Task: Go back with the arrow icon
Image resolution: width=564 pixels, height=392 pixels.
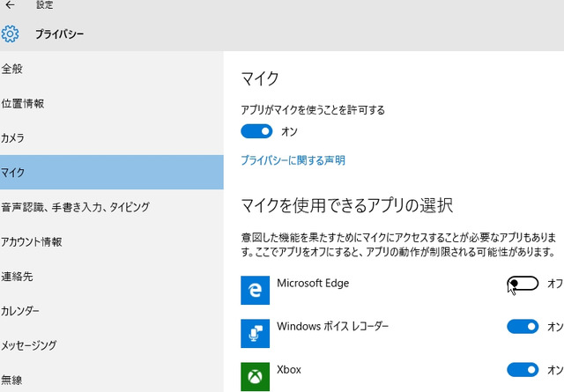Action: coord(10,5)
